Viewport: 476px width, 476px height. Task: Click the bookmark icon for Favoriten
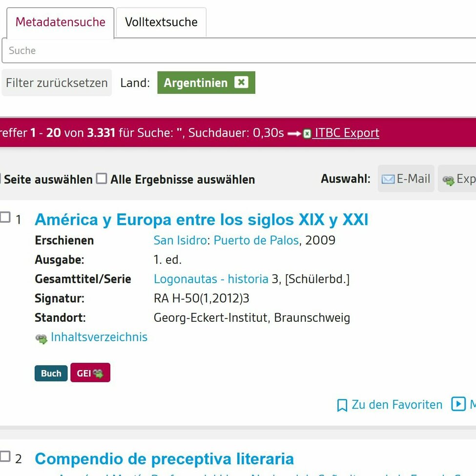point(342,405)
